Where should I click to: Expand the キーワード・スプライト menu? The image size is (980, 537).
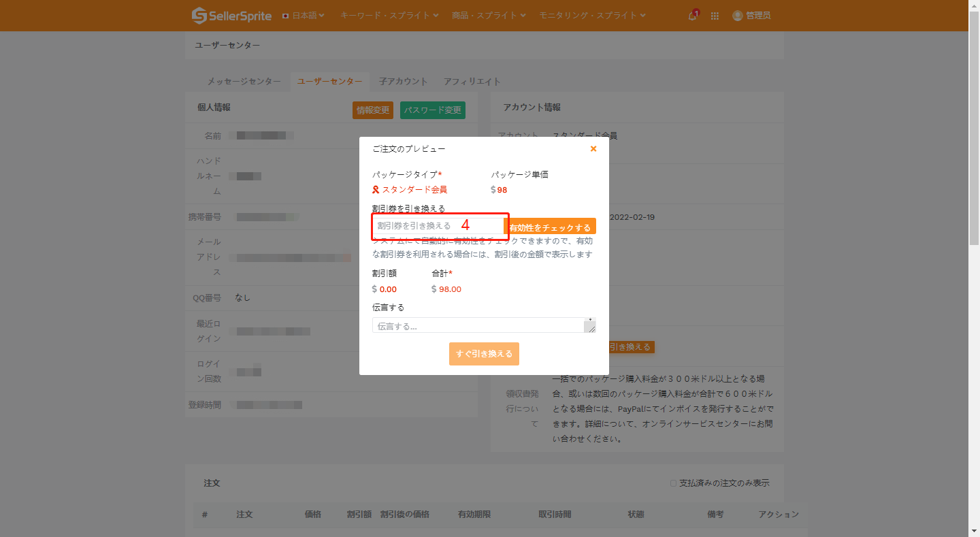pos(389,16)
